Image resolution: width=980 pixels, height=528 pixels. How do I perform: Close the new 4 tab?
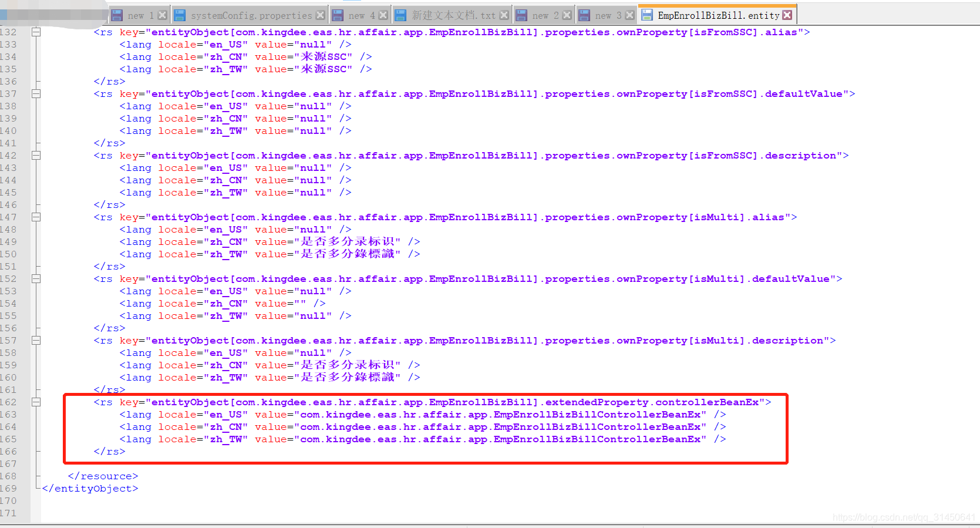(383, 15)
